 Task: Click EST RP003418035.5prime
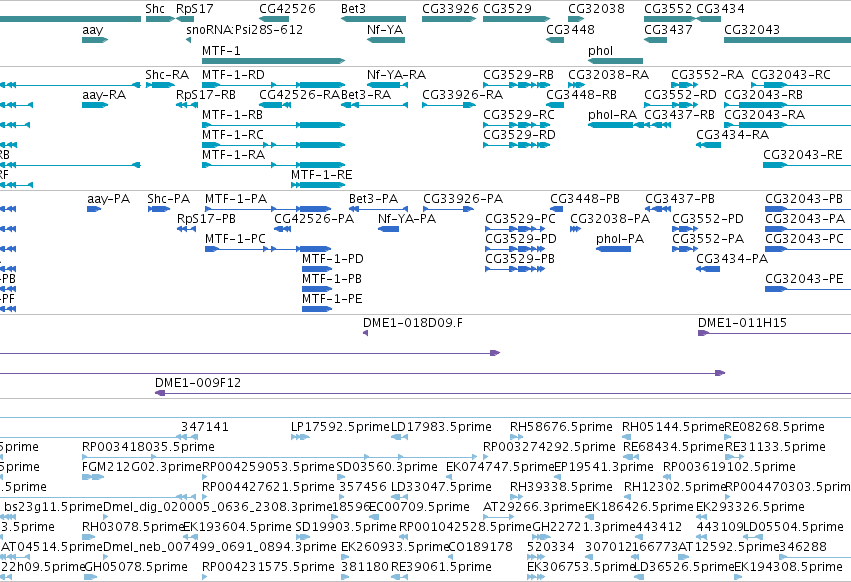click(280, 457)
